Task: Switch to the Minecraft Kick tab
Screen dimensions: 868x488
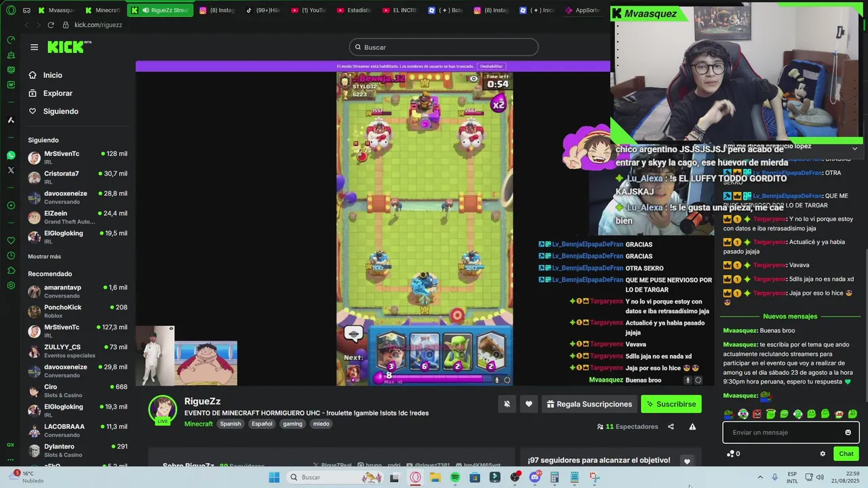Action: [103, 10]
